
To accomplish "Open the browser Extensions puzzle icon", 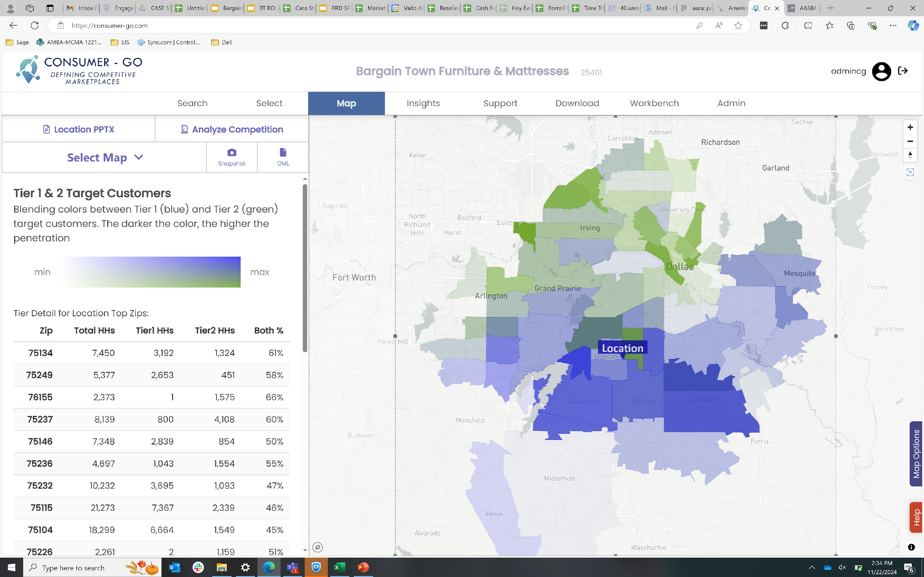I will pyautogui.click(x=785, y=25).
